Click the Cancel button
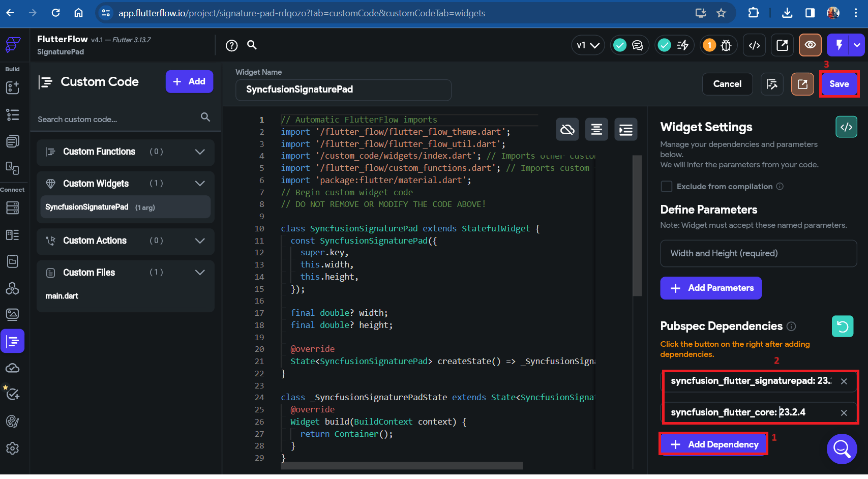868x479 pixels. 727,84
